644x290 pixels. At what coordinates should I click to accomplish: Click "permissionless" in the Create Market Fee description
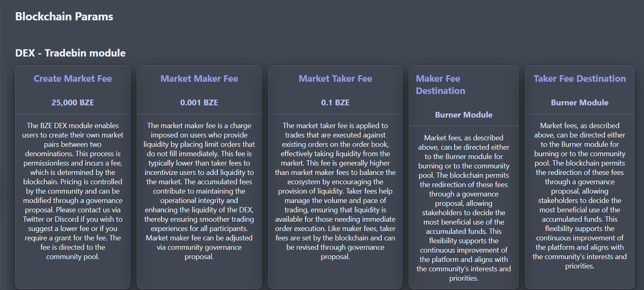click(x=46, y=163)
